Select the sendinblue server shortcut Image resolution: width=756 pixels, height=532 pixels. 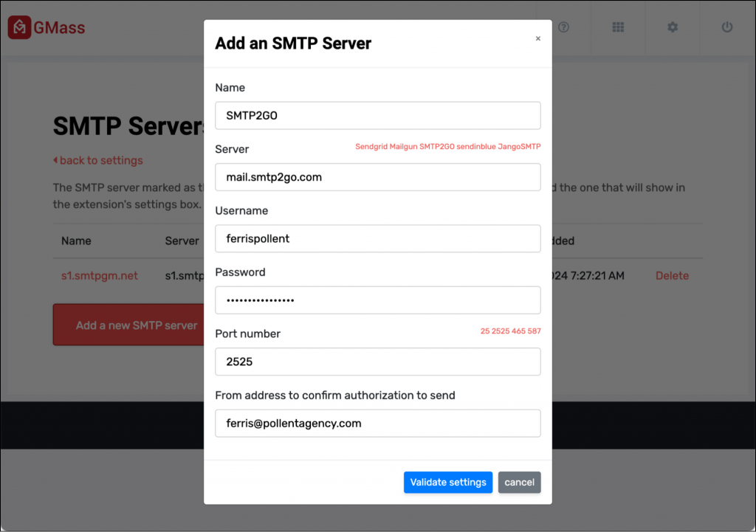[x=476, y=147]
